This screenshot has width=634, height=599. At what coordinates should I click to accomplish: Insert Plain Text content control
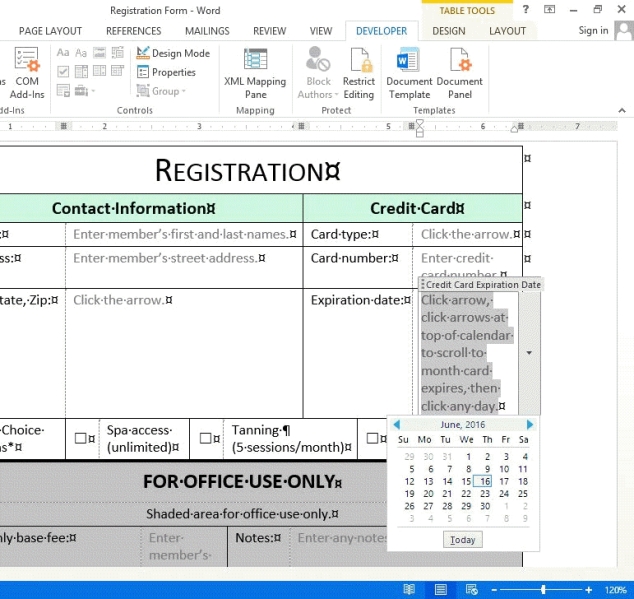click(81, 53)
